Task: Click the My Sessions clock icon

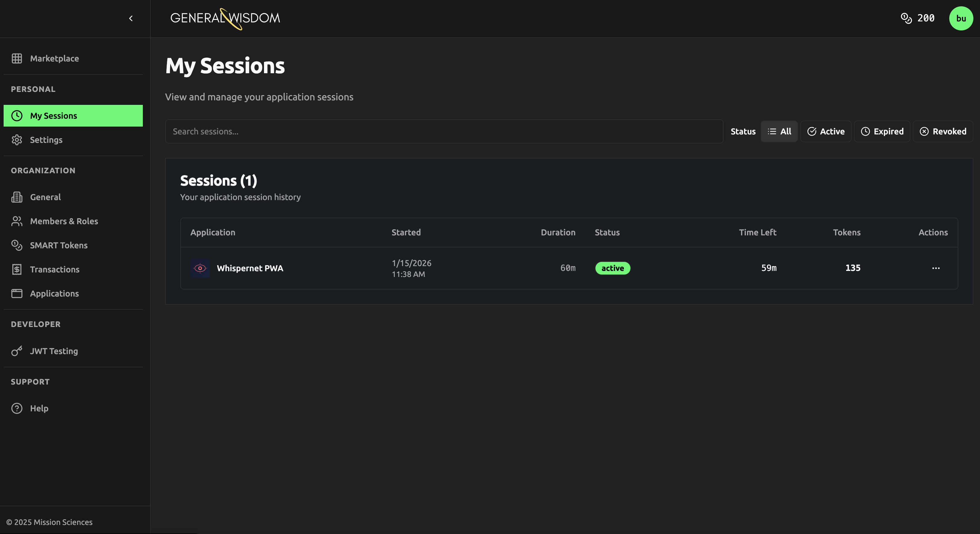Action: [17, 116]
